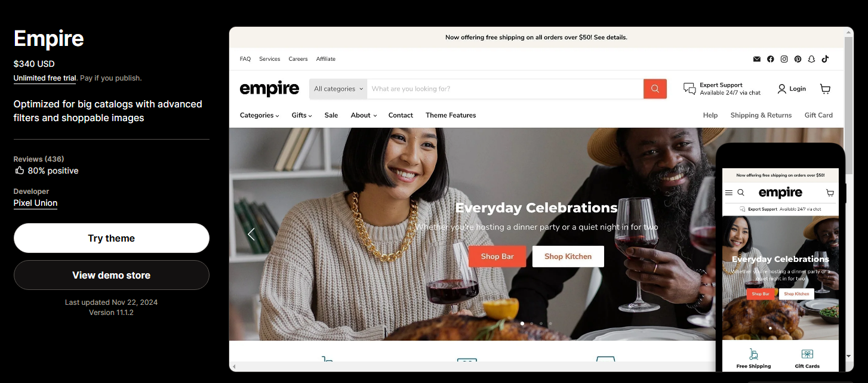
Task: Open Theme Features menu item
Action: point(451,115)
